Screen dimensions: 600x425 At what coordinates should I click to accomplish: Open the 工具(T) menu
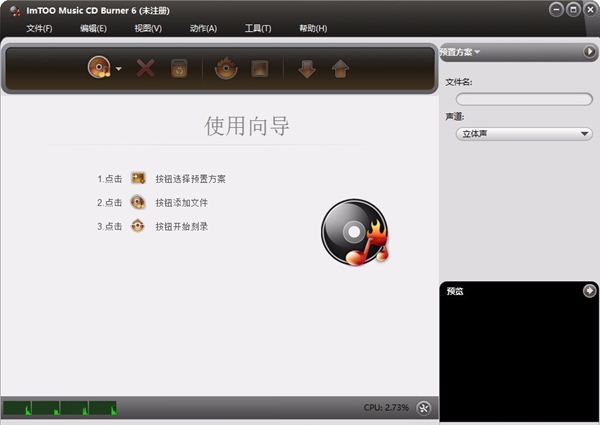pos(258,28)
